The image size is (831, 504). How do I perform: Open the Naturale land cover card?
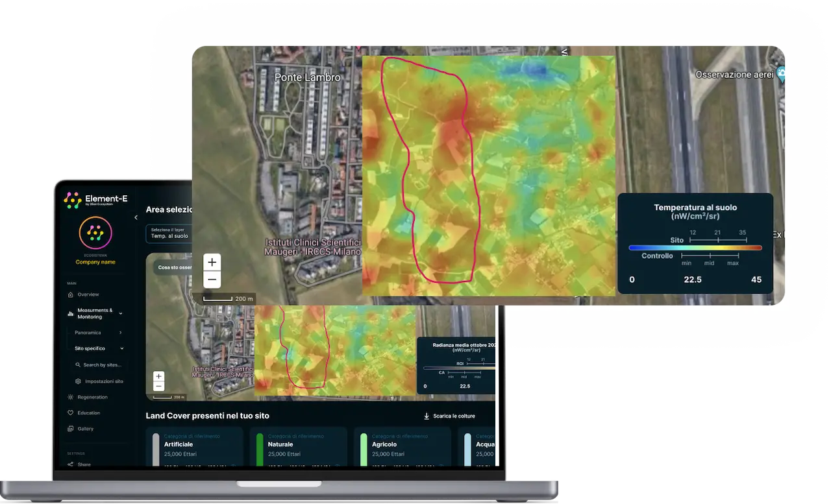click(x=299, y=446)
